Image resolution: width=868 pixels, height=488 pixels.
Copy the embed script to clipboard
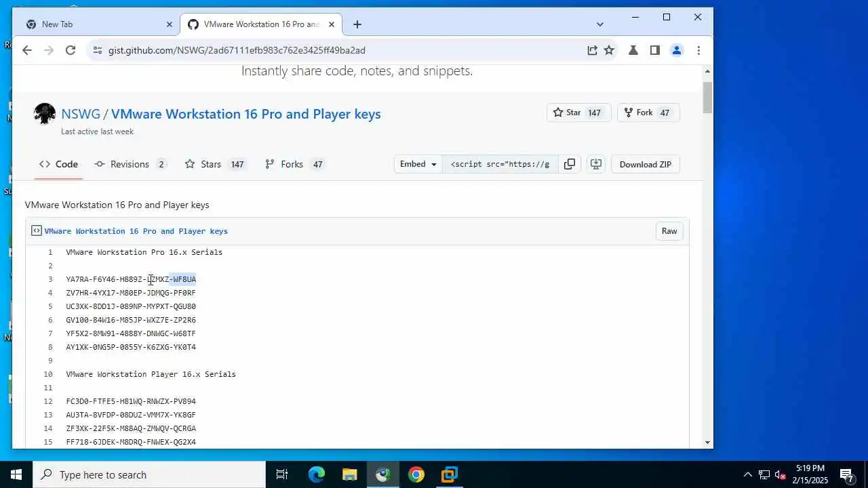coord(570,164)
